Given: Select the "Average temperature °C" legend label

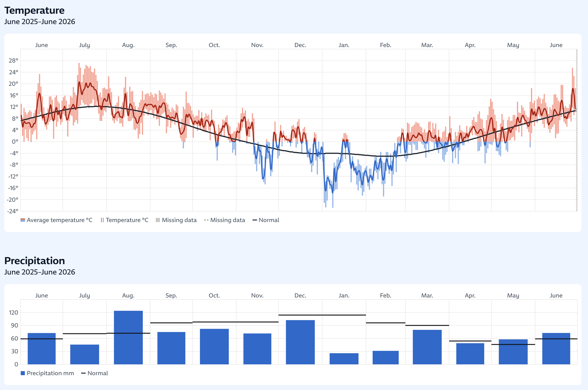Looking at the screenshot, I should tap(60, 220).
